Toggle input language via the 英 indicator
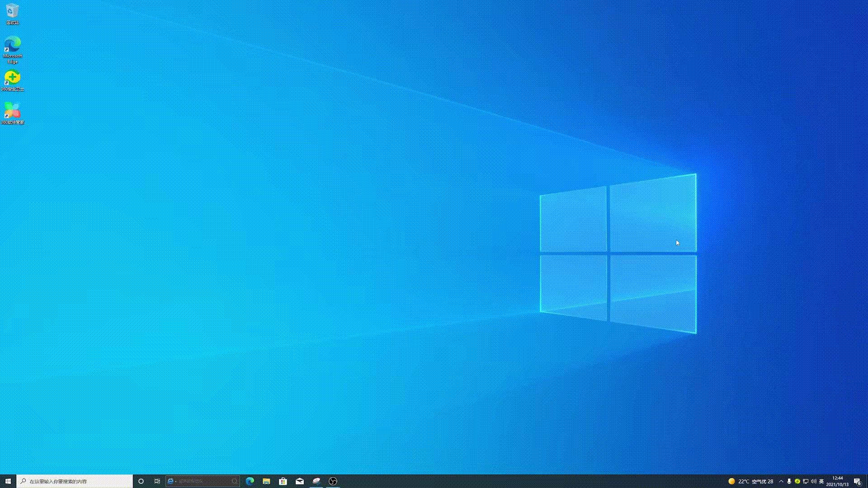The width and height of the screenshot is (868, 488). click(x=822, y=481)
